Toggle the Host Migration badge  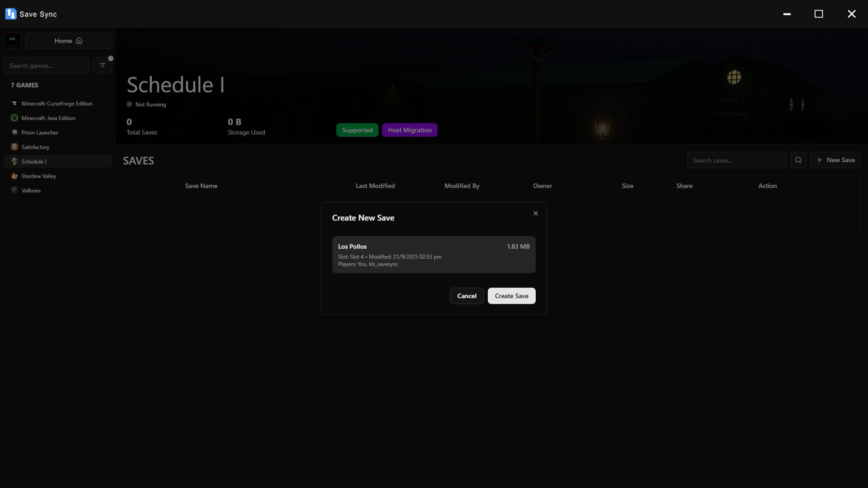click(410, 130)
